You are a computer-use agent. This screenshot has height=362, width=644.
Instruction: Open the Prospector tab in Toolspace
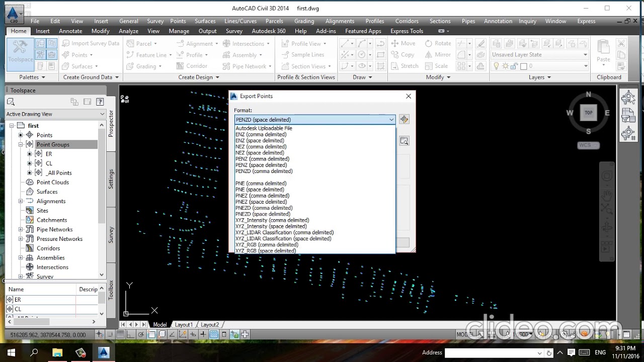click(x=111, y=124)
